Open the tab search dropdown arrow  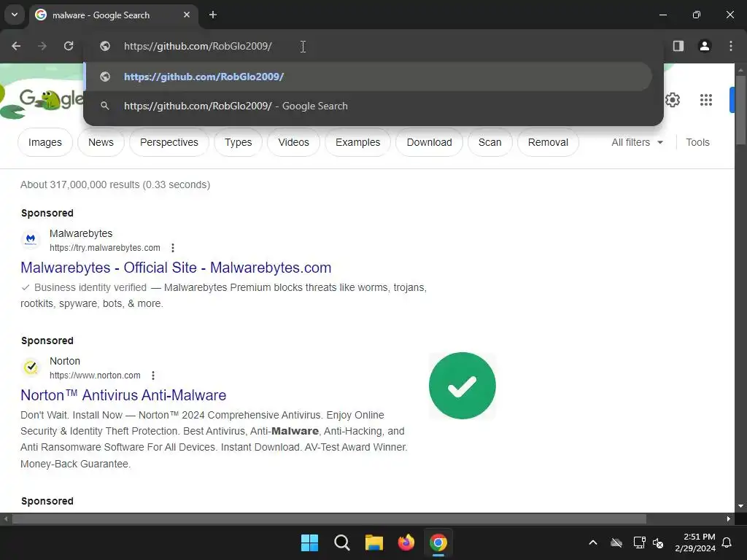(x=15, y=15)
